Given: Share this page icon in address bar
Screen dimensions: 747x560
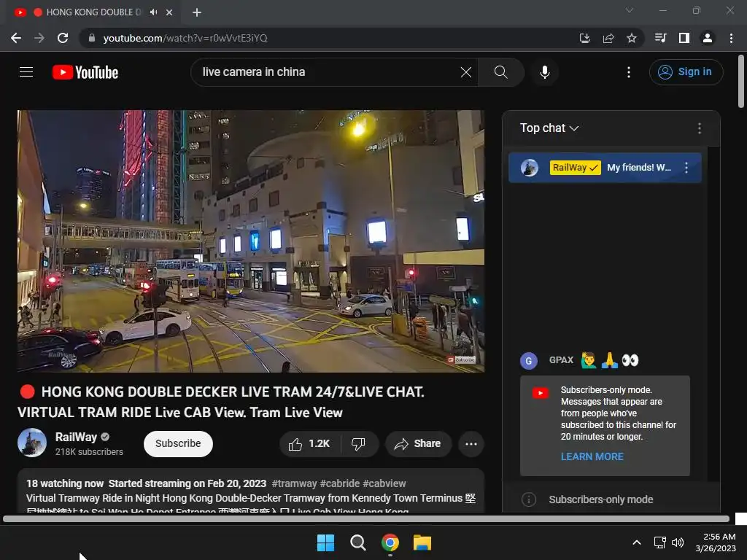Looking at the screenshot, I should [608, 38].
